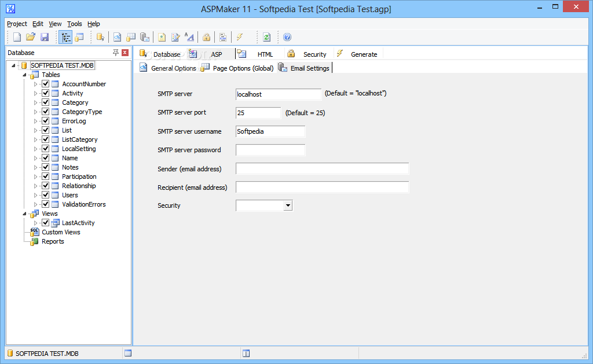Open help with the question mark icon

coord(287,37)
